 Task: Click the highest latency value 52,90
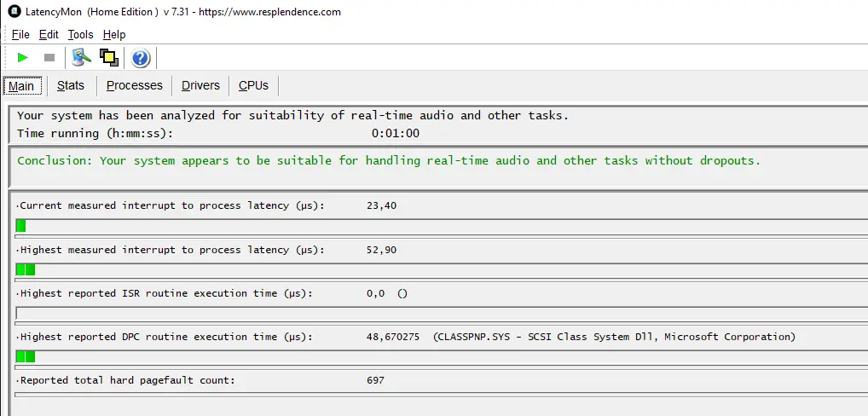381,250
